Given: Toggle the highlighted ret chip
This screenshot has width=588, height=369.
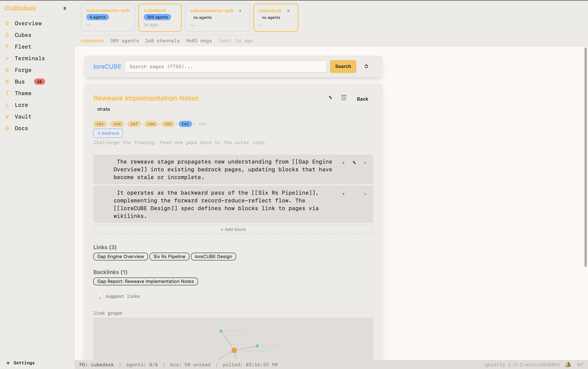Looking at the screenshot, I should pos(185,124).
